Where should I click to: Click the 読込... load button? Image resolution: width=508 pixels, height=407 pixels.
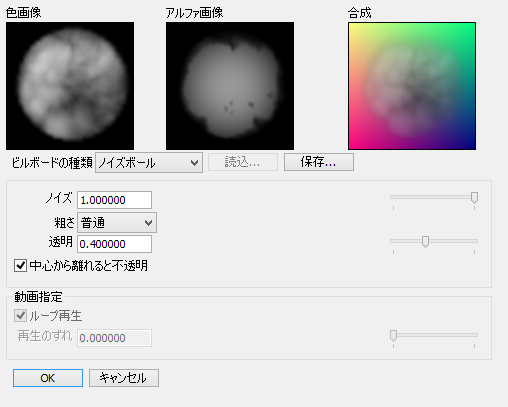(x=243, y=162)
